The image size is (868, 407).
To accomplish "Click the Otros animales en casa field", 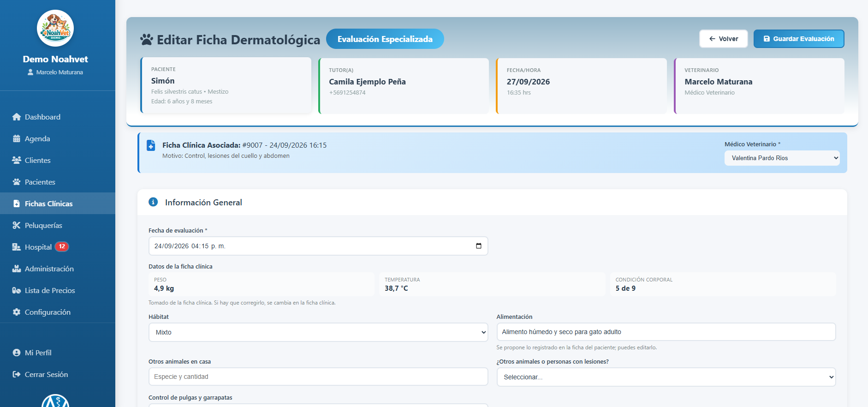I will pyautogui.click(x=318, y=377).
